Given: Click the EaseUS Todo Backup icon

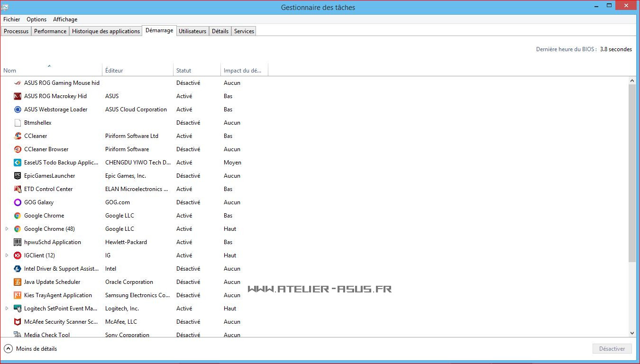Looking at the screenshot, I should point(18,163).
